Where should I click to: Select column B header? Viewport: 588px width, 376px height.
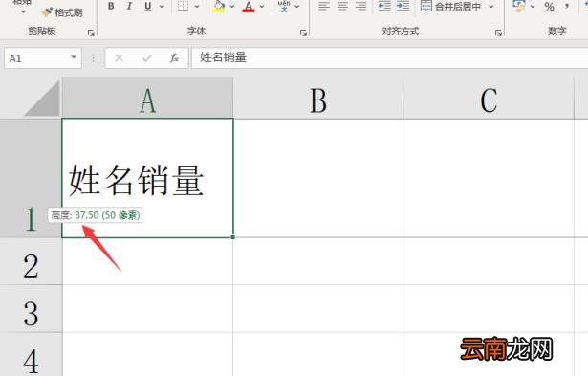tap(318, 98)
